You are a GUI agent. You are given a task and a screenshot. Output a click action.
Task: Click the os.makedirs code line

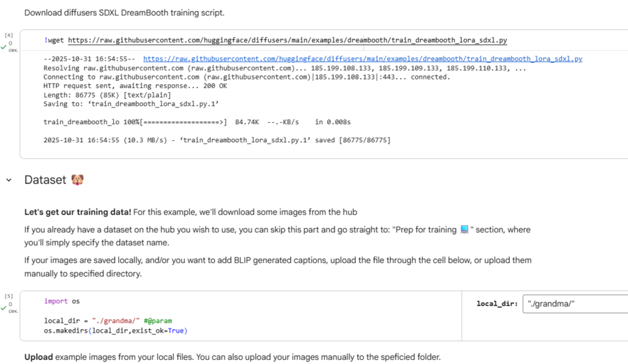click(115, 331)
